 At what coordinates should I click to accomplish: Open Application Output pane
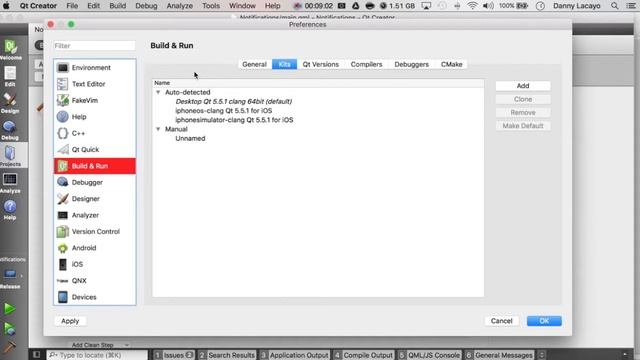pos(294,355)
